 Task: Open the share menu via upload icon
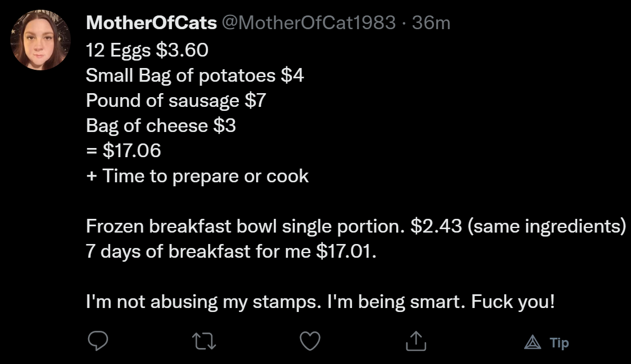416,341
